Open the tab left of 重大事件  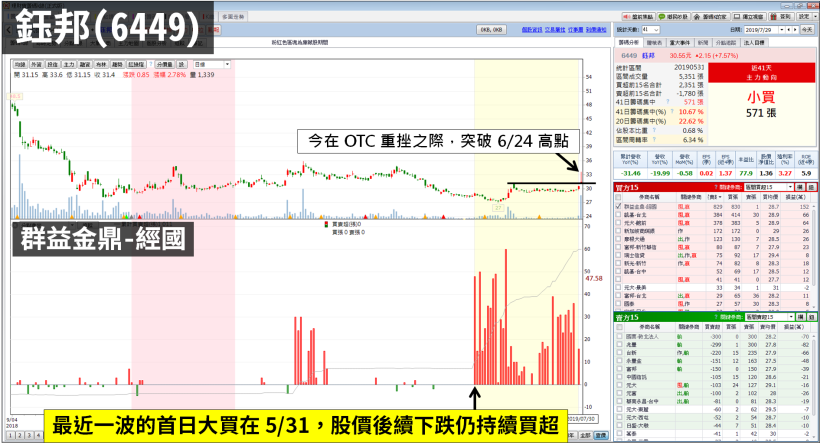pos(654,42)
